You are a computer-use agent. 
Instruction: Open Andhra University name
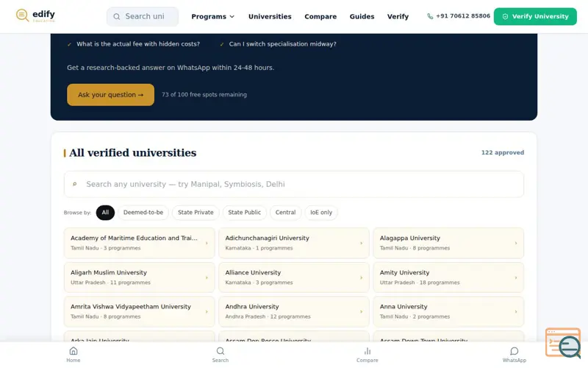(x=252, y=307)
